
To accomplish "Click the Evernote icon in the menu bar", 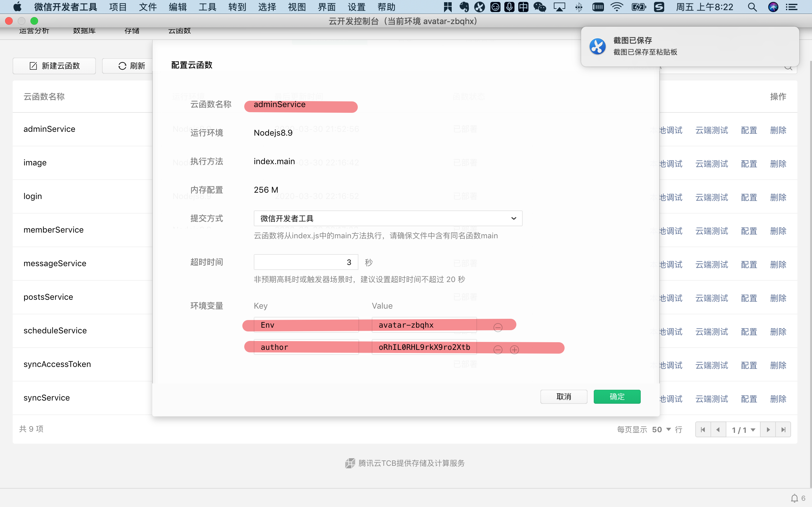I will point(465,7).
